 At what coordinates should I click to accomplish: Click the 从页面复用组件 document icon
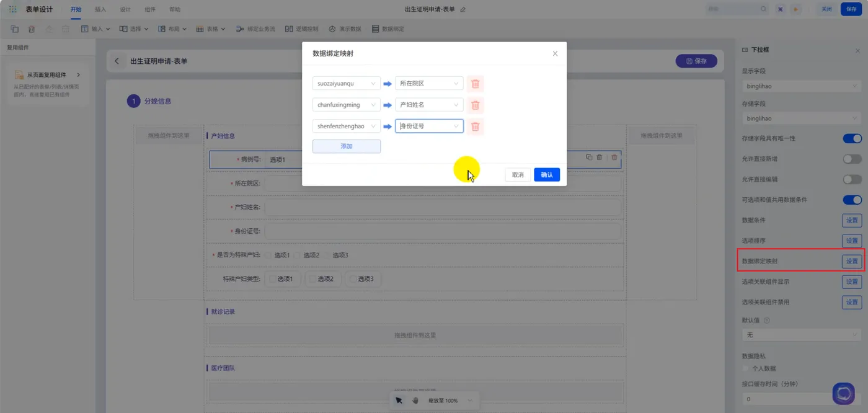(x=19, y=75)
